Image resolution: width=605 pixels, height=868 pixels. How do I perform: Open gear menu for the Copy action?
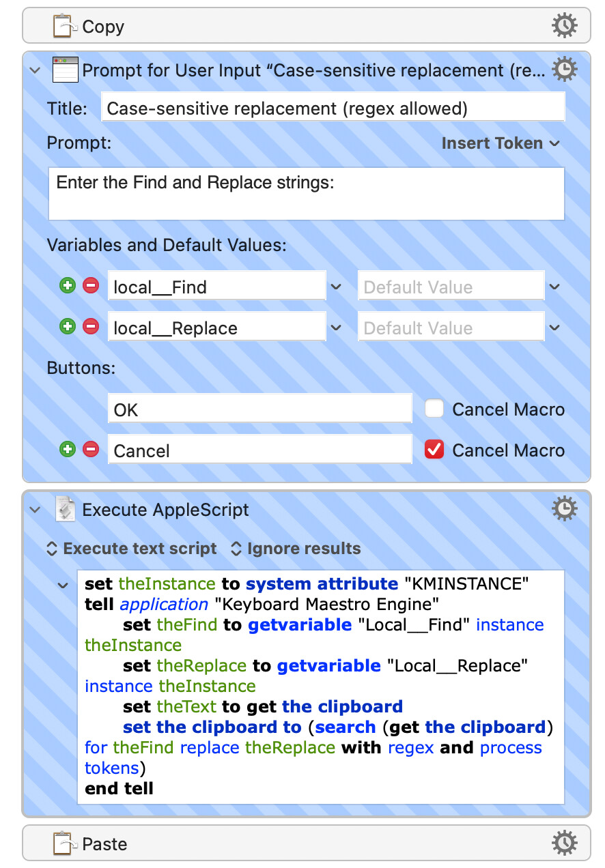564,27
